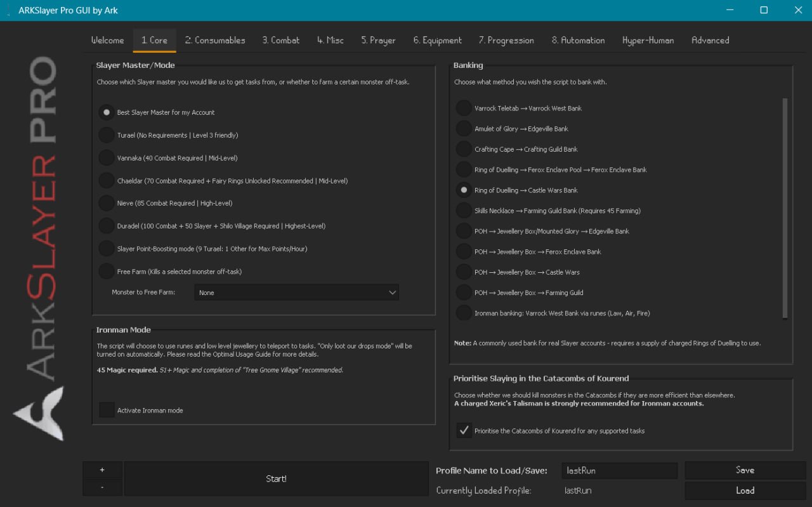This screenshot has width=812, height=507.
Task: Click the plus button beside Start
Action: [102, 470]
